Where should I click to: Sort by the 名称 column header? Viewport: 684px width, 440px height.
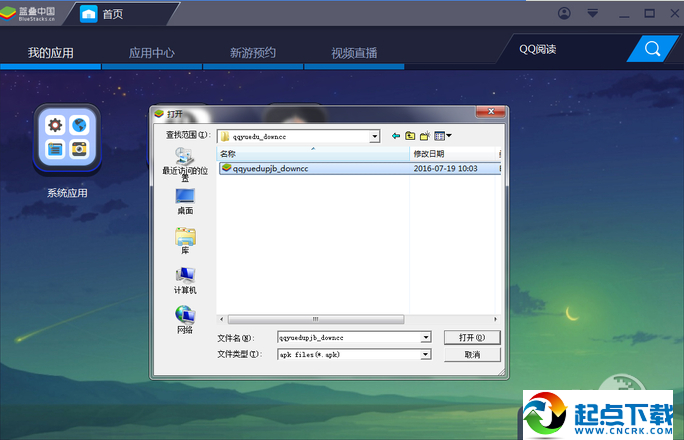313,153
